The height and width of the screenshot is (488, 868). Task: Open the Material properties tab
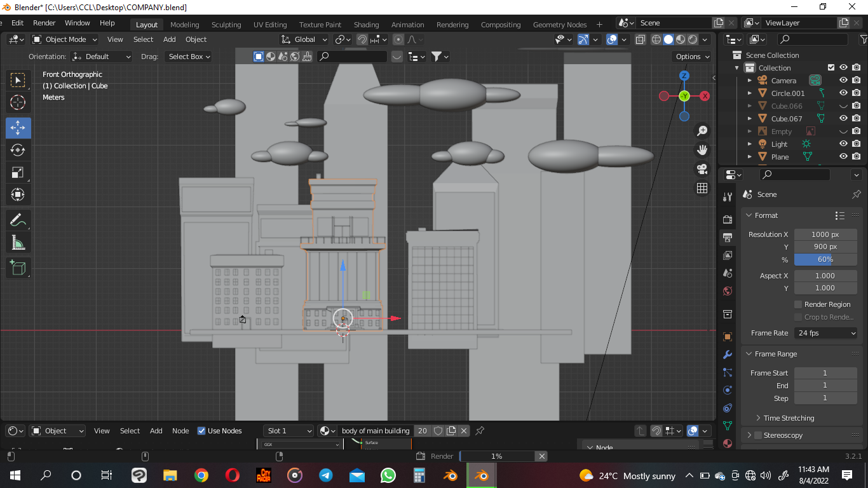728,443
